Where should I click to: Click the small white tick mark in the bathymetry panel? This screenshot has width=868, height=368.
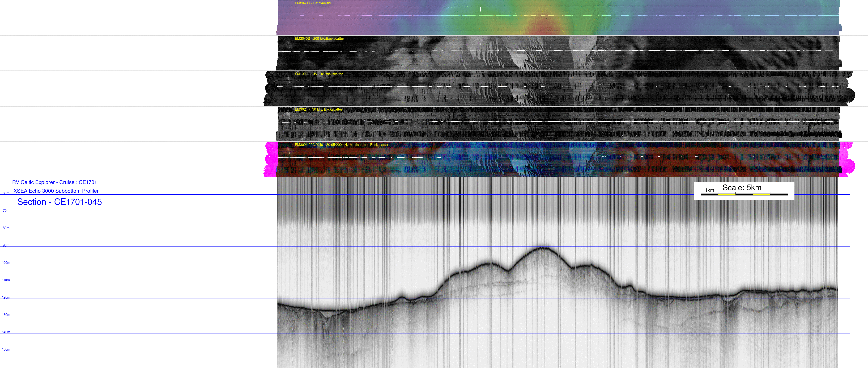point(480,9)
